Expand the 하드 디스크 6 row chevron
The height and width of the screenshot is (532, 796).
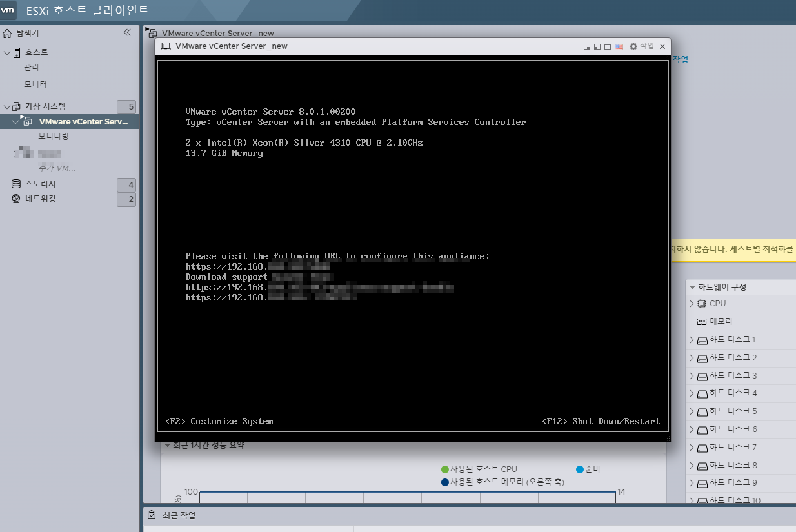(692, 429)
